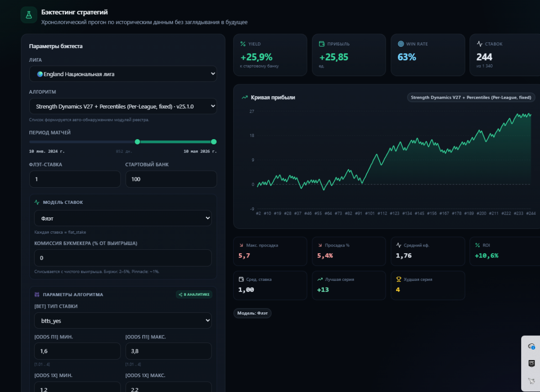The height and width of the screenshot is (392, 540).
Task: Click the cloud icon in the side tray
Action: point(531,346)
